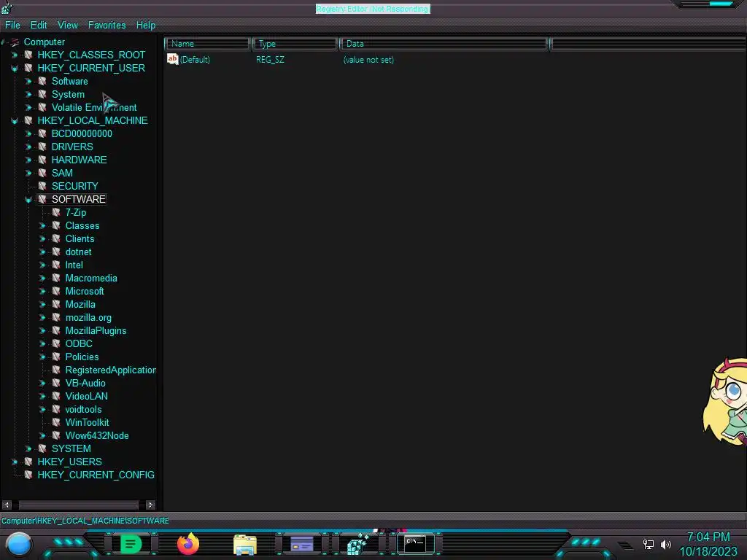Open the clock showing 7:04 PM
Image resolution: width=747 pixels, height=560 pixels.
(708, 537)
